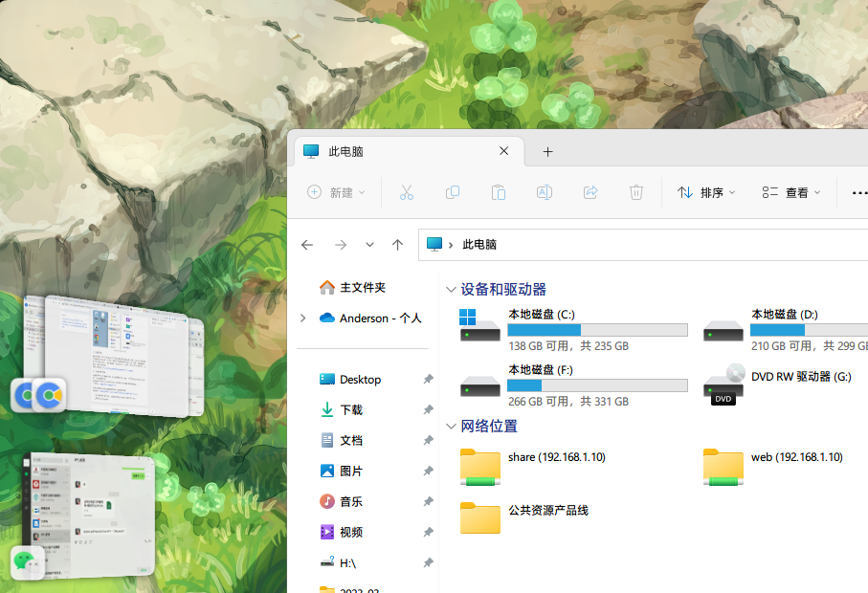Click the monitor icon in address bar
868x593 pixels.
coord(434,244)
